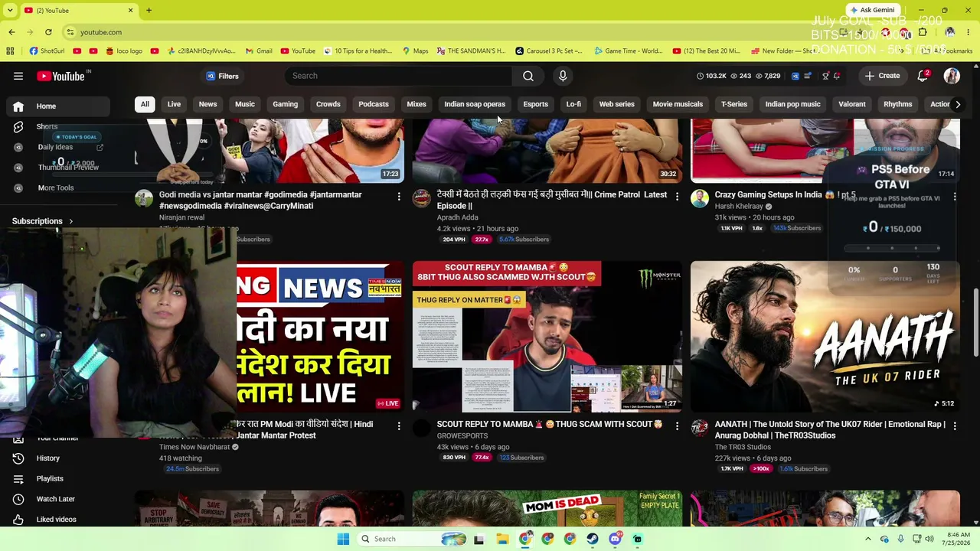Image resolution: width=980 pixels, height=551 pixels.
Task: Open the account avatar menu
Action: tap(952, 76)
